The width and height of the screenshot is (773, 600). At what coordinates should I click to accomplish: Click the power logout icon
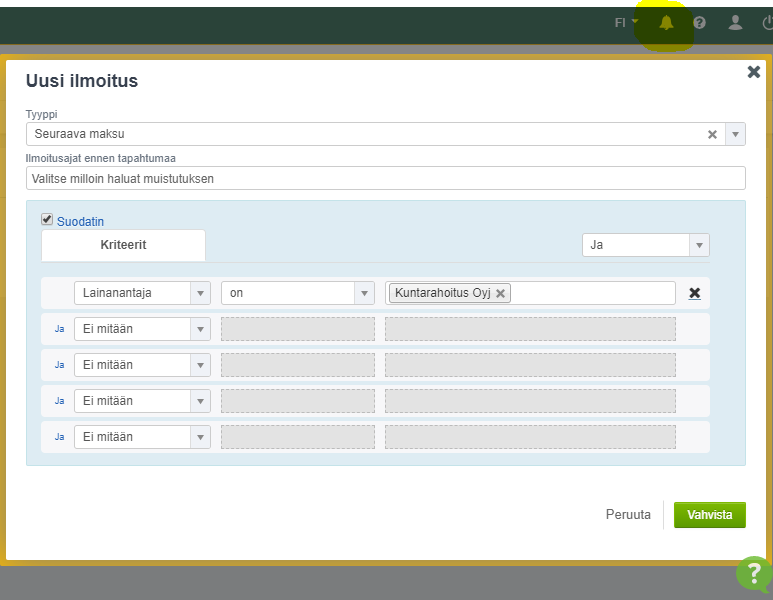coord(766,23)
